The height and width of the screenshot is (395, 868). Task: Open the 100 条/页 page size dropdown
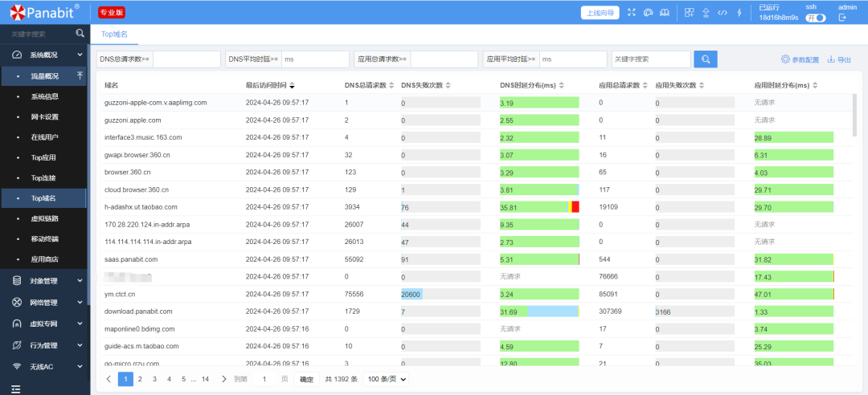pos(387,379)
